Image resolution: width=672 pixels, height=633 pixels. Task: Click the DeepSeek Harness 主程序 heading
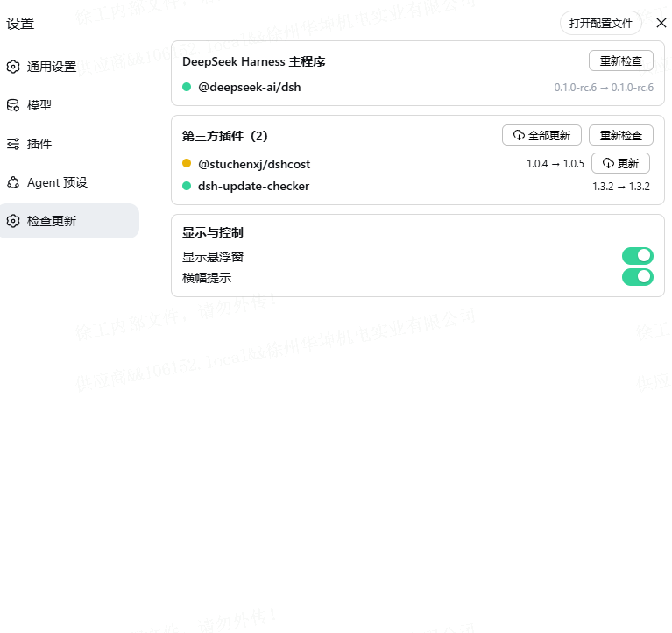point(254,61)
